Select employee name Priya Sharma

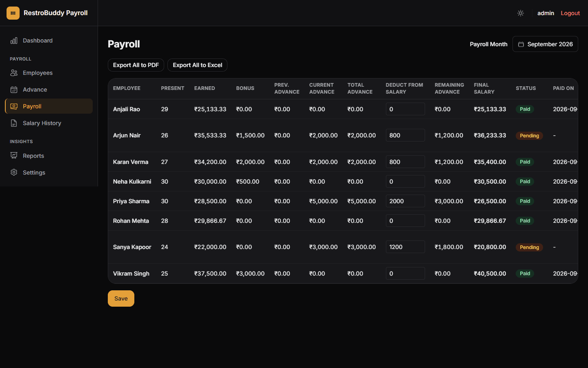[131, 201]
